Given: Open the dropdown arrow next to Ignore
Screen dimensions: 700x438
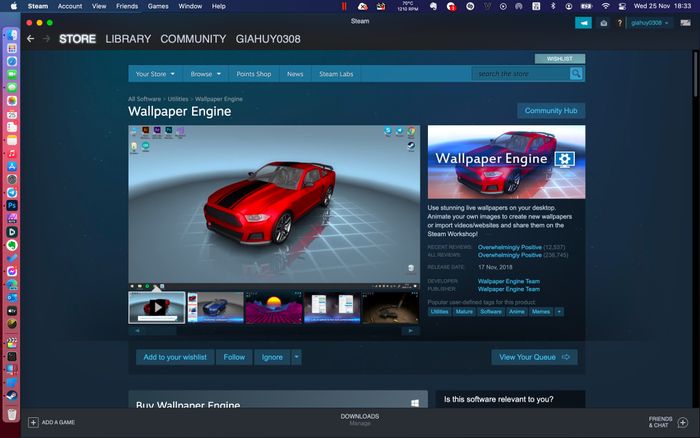Looking at the screenshot, I should pyautogui.click(x=296, y=357).
